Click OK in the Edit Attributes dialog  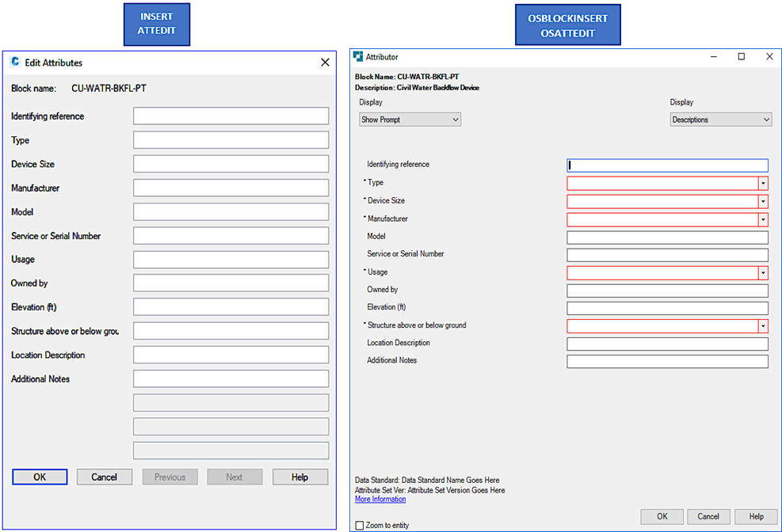40,477
